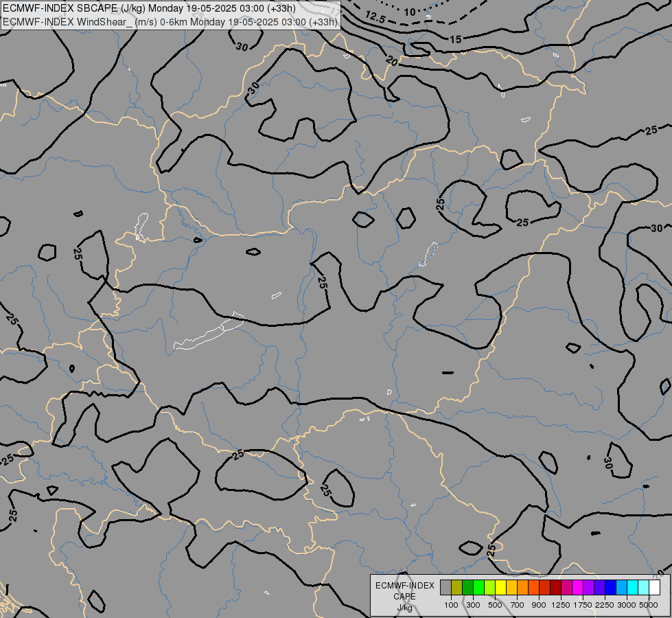
Task: Click the cyan swatch right of 3000 tick
Action: 633,587
